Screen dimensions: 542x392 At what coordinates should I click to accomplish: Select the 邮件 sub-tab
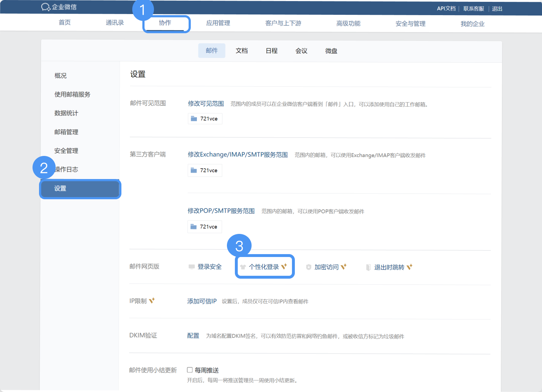(212, 51)
